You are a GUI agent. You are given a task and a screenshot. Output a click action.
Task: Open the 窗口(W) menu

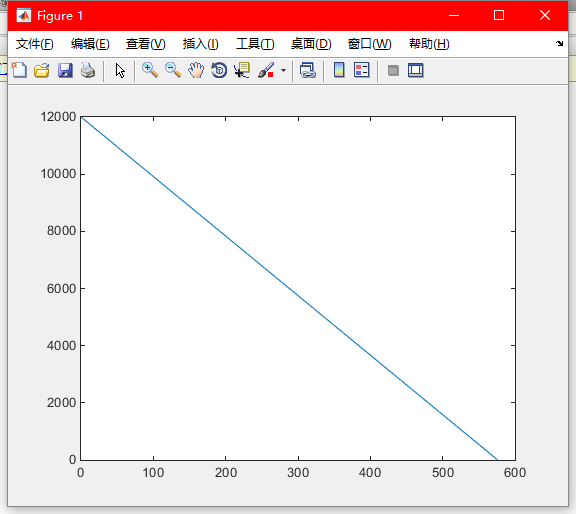coord(370,44)
